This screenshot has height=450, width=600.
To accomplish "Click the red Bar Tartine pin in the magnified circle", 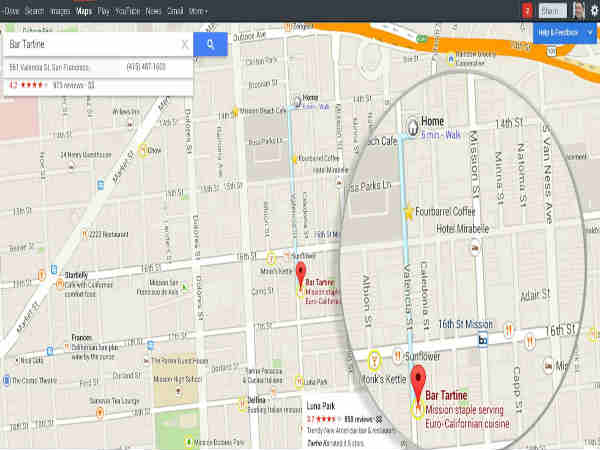I will click(418, 384).
